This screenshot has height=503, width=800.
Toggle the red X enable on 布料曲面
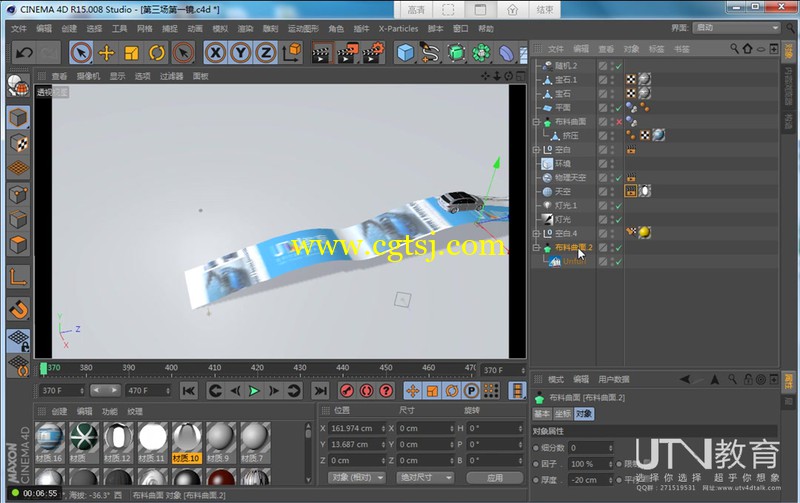tap(619, 122)
